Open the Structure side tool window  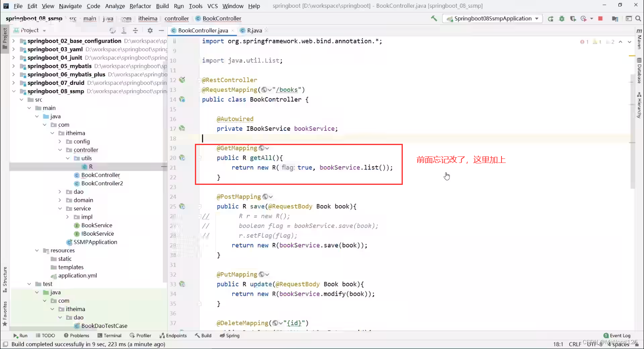coord(5,280)
